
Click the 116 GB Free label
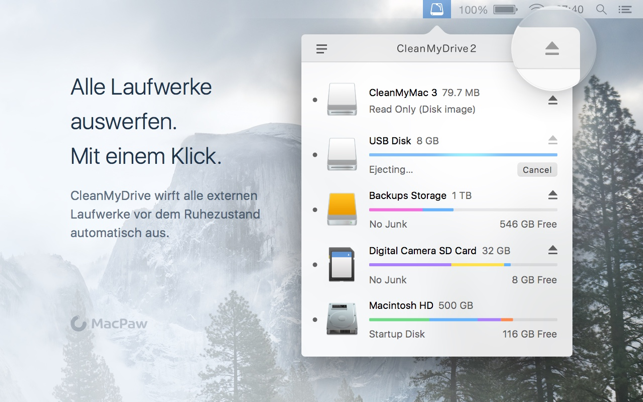click(x=530, y=334)
